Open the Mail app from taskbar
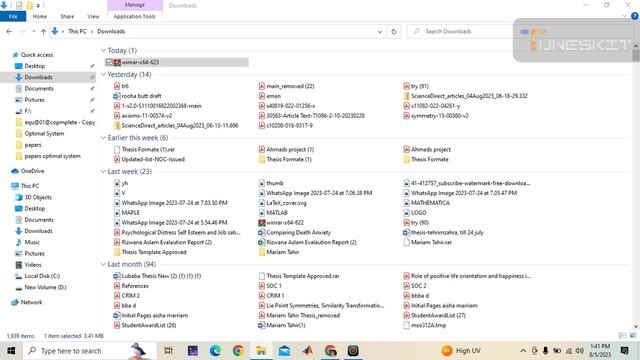The image size is (640, 360). tap(284, 351)
